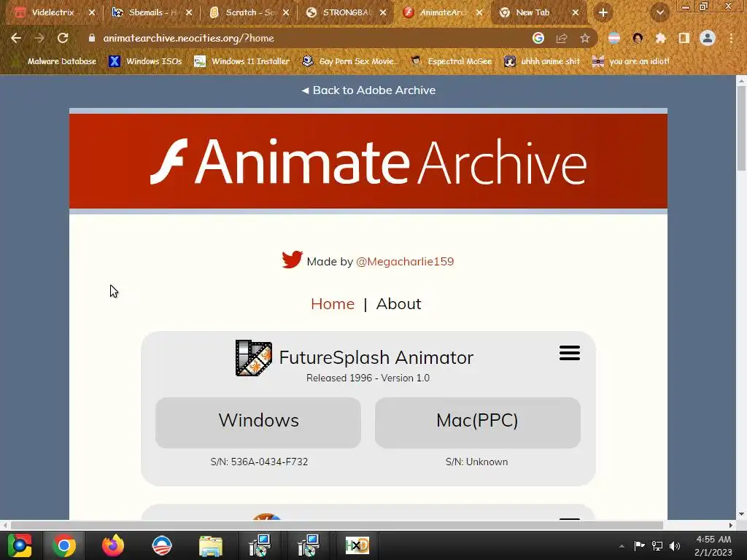Screen dimensions: 747x560
Task: Open the Chrome profile avatar menu
Action: (x=708, y=38)
